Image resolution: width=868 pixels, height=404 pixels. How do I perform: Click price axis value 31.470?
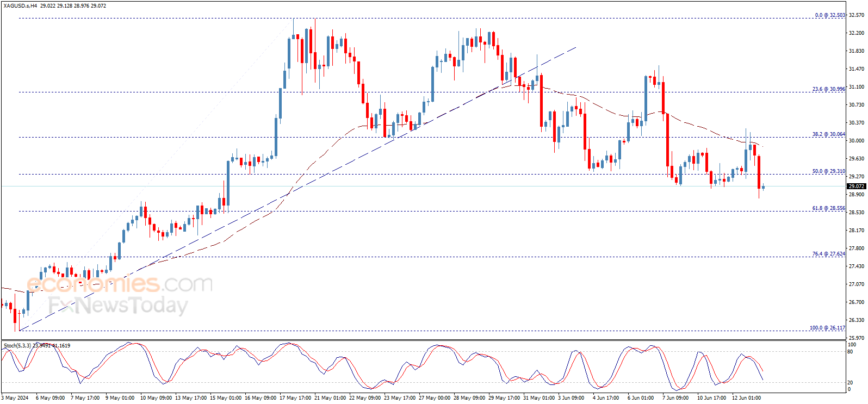(x=857, y=69)
